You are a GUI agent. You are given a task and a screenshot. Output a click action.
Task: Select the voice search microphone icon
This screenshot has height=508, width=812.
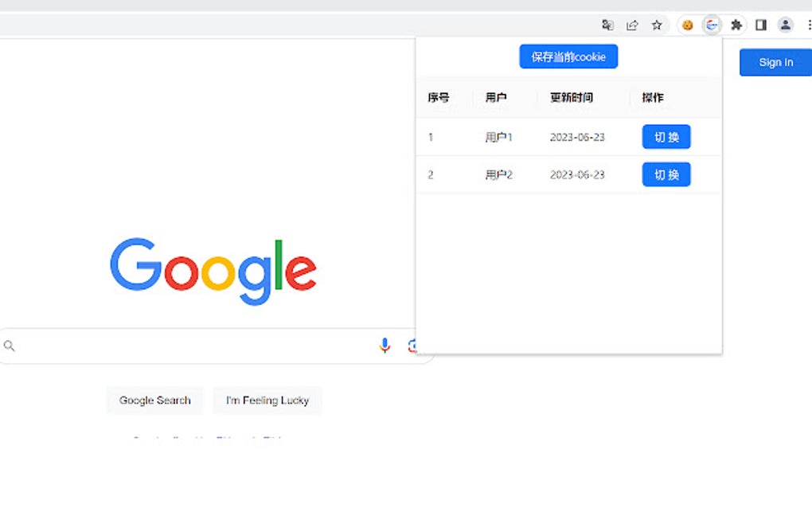click(x=385, y=345)
